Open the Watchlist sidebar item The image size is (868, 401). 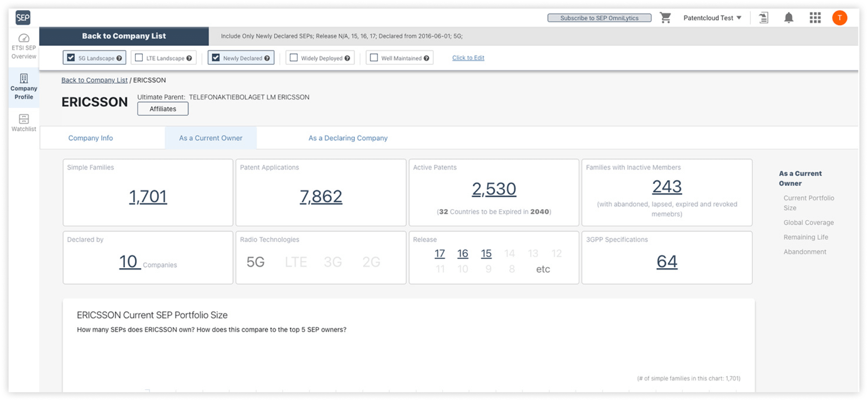[x=24, y=123]
